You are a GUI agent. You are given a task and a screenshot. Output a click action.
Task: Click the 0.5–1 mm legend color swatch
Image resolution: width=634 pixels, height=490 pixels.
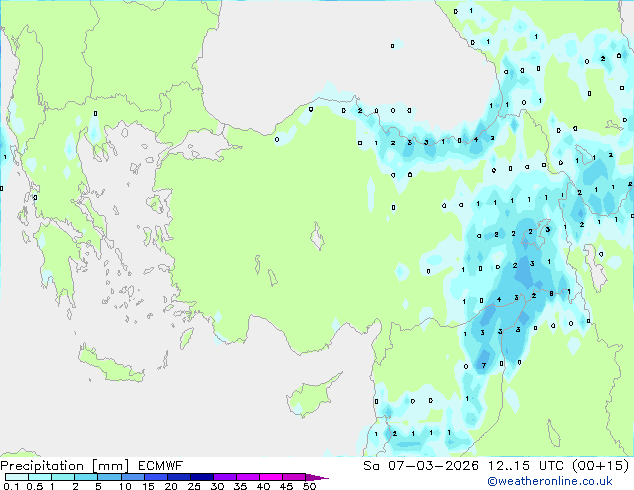coord(40,477)
